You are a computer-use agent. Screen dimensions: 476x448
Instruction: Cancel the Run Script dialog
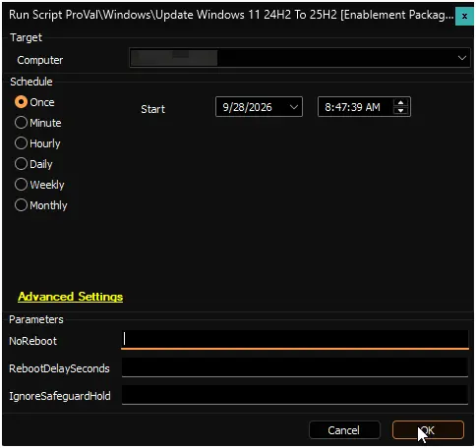tap(344, 430)
